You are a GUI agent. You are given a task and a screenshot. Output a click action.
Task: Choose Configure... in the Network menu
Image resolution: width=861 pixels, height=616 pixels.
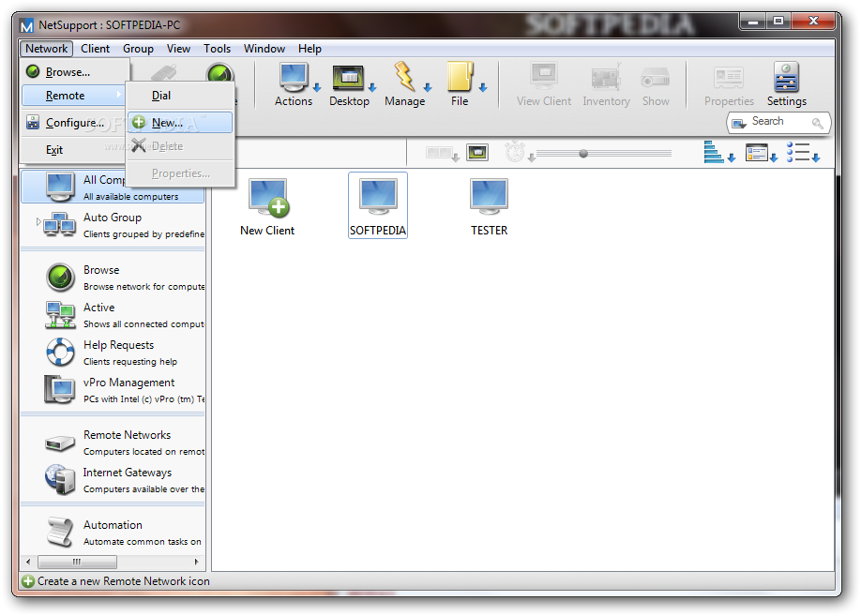(75, 123)
